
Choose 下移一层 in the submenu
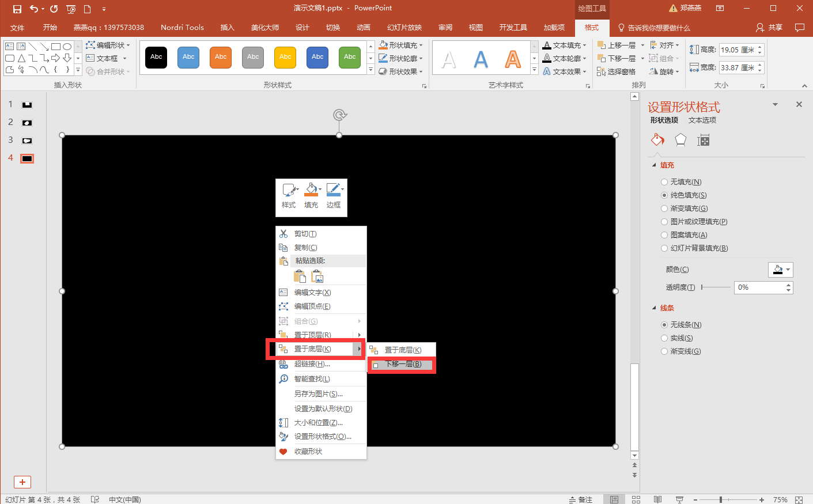(x=403, y=364)
